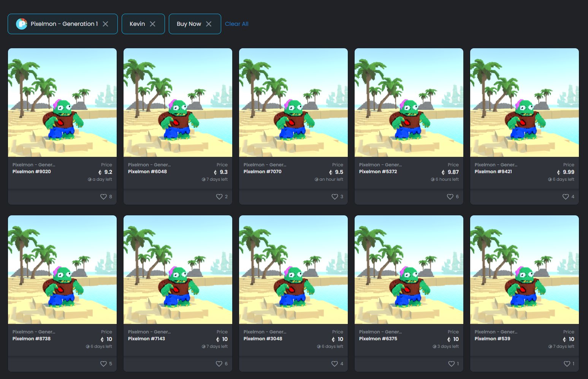Image resolution: width=588 pixels, height=379 pixels.
Task: Like Pixelmon #9020 with heart icon
Action: 103,197
